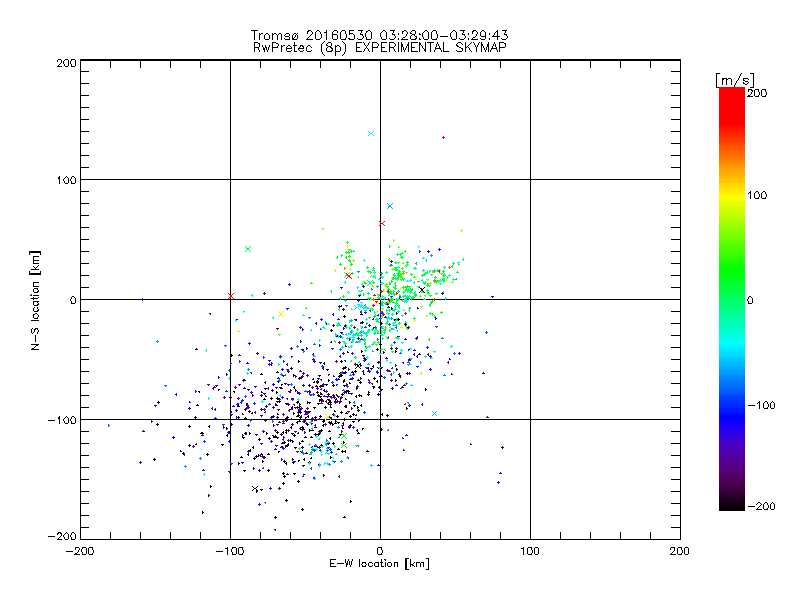Click the yellow X marker southwest of origin
This screenshot has width=800, height=600.
281,314
